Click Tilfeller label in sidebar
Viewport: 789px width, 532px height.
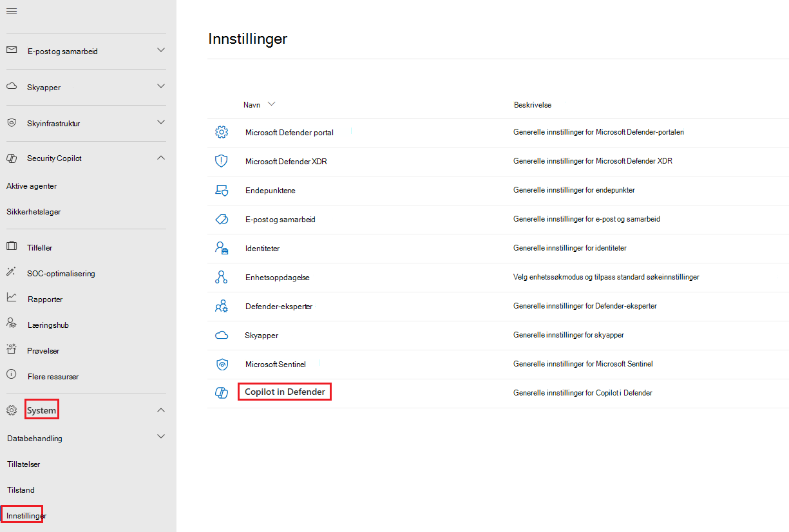coord(40,248)
